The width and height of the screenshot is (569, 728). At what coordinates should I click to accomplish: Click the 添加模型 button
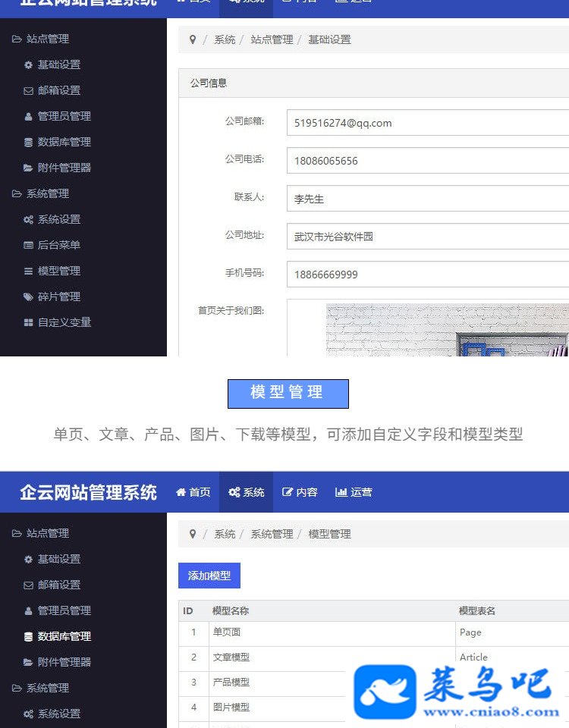point(209,576)
